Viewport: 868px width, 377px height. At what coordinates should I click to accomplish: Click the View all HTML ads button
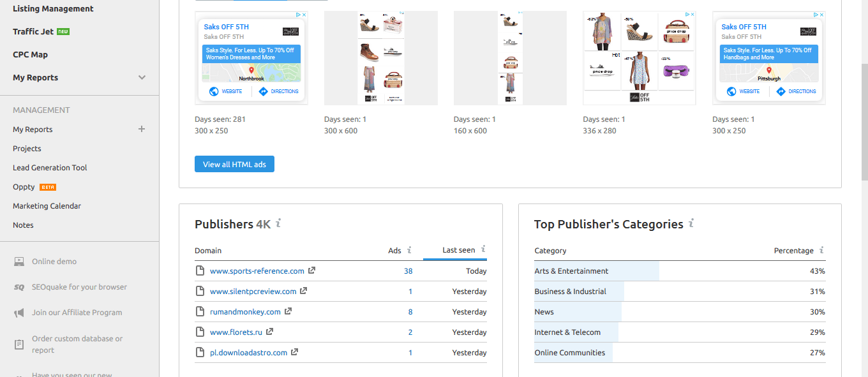[234, 164]
